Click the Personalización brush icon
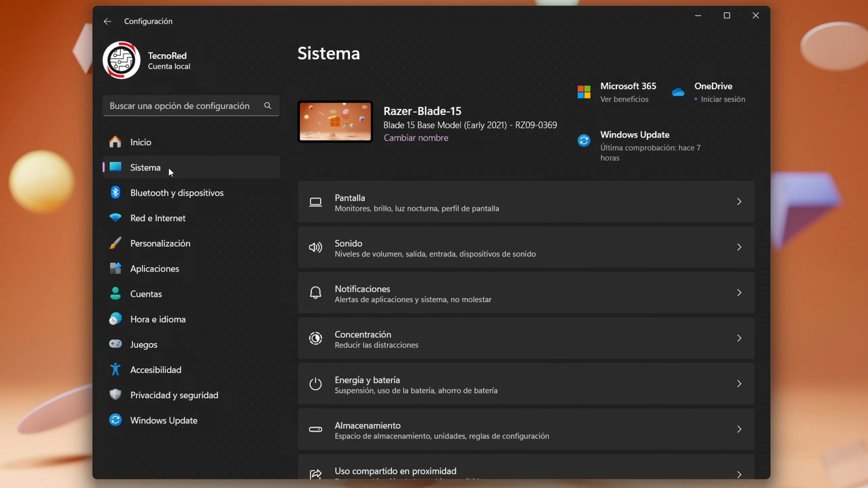 pyautogui.click(x=115, y=243)
